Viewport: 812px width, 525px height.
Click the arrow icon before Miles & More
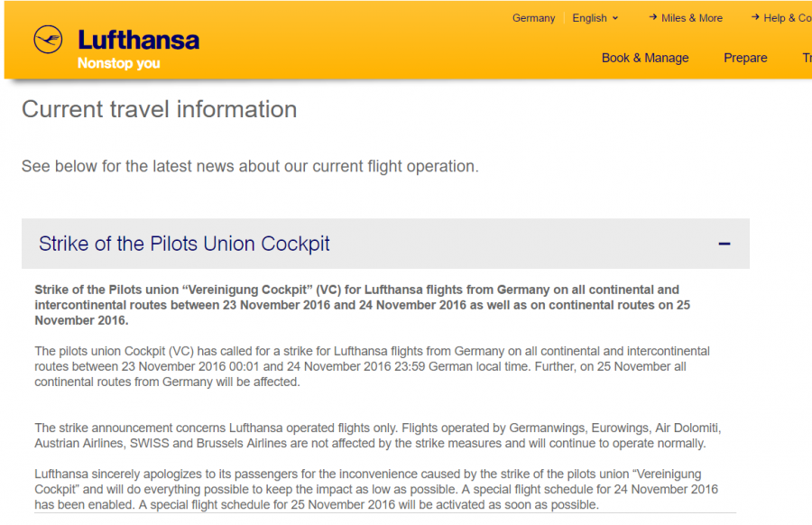click(652, 17)
